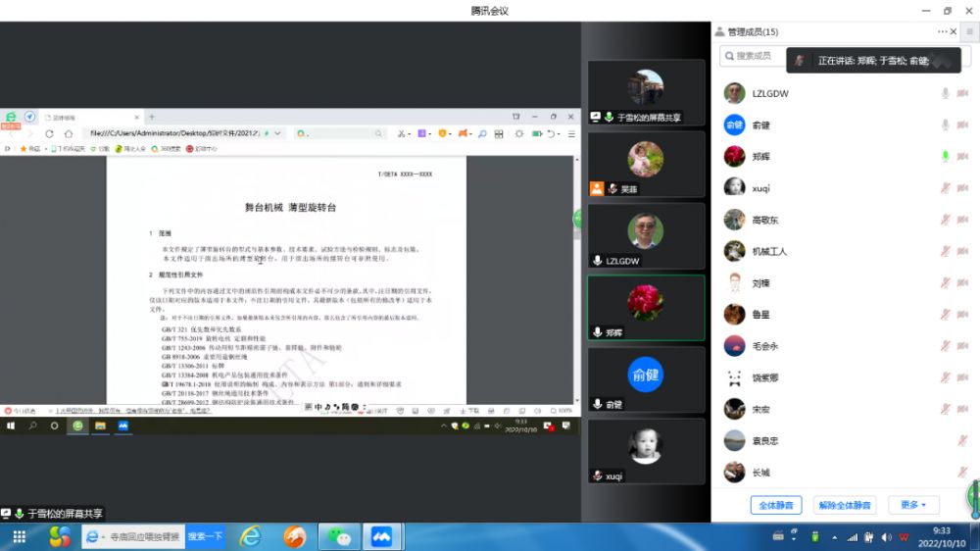Select the 郑辉 highlighted video tile

[646, 308]
